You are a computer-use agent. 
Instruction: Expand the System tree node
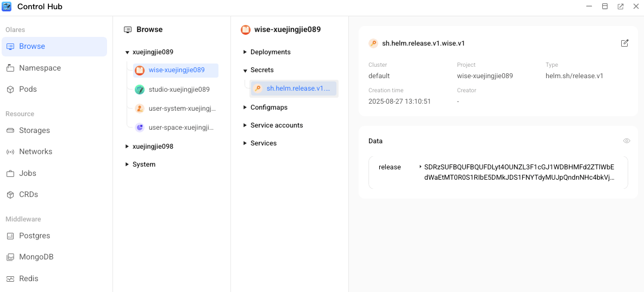click(x=127, y=164)
